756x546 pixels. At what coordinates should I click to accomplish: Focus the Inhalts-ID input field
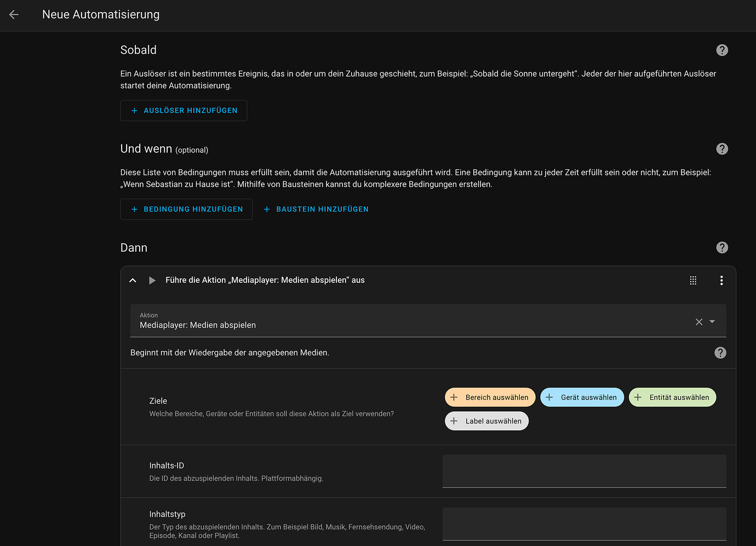(x=585, y=471)
